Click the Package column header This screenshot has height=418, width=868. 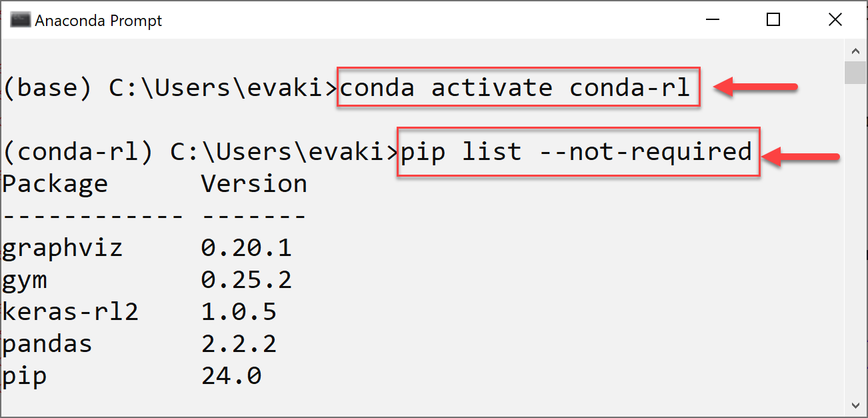pyautogui.click(x=55, y=183)
